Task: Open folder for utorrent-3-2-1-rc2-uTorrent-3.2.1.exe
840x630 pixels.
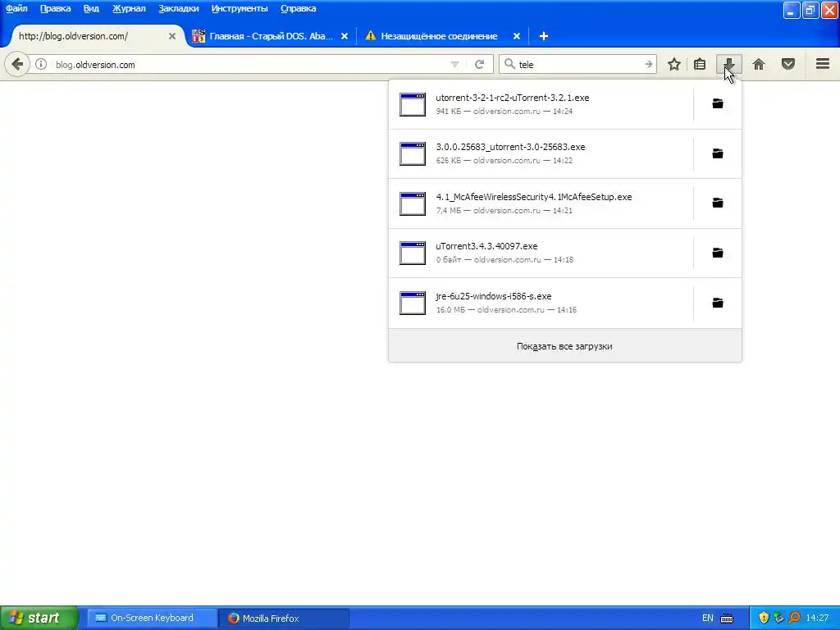Action: click(717, 103)
